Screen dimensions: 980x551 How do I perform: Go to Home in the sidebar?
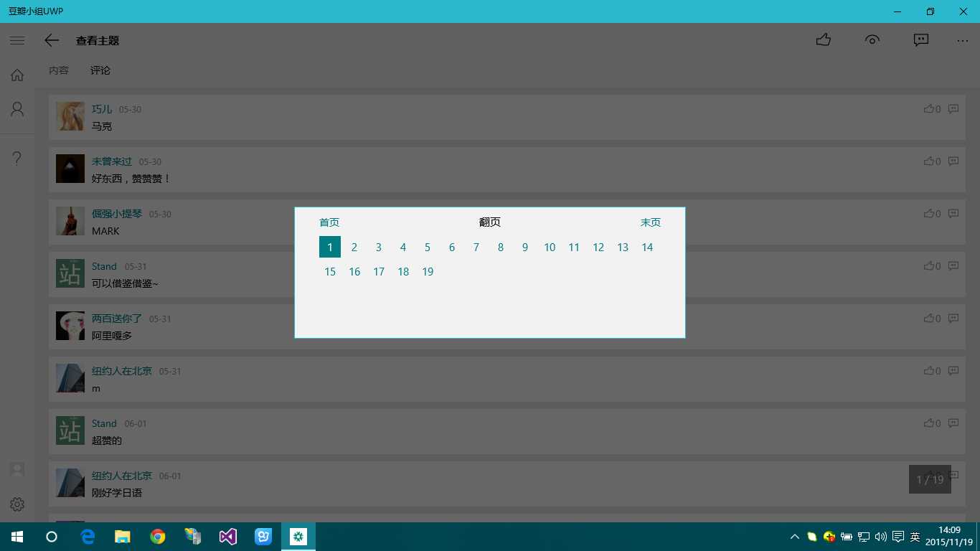click(17, 75)
